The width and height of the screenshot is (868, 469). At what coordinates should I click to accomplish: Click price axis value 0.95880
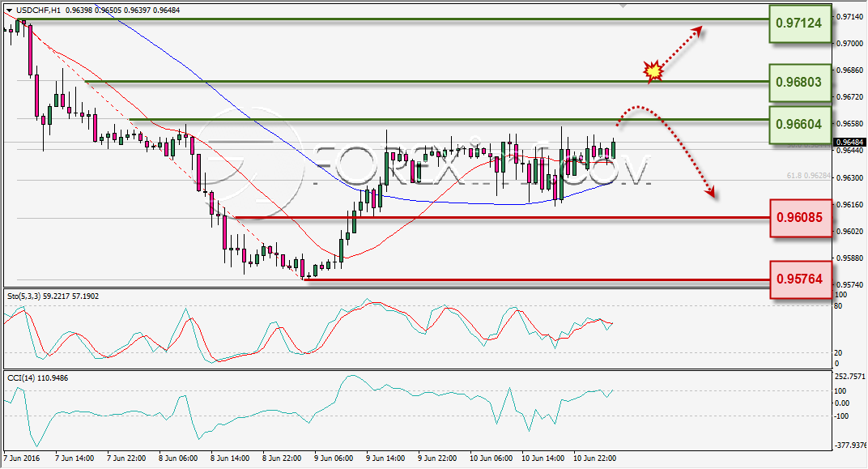[x=849, y=258]
